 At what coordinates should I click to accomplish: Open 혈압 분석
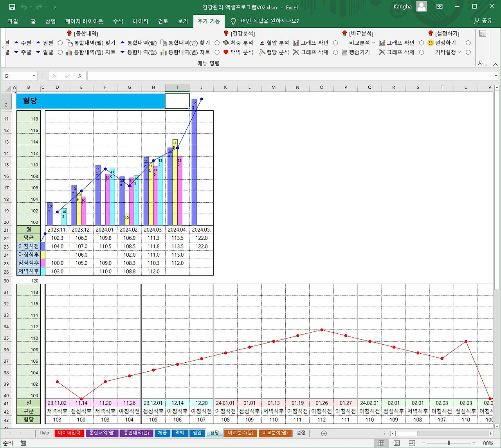pyautogui.click(x=274, y=43)
